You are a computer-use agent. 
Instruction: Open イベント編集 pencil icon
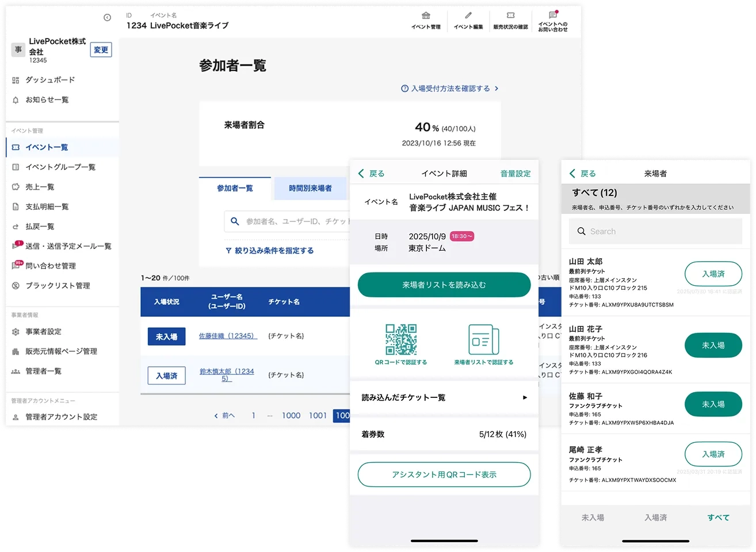coord(468,16)
